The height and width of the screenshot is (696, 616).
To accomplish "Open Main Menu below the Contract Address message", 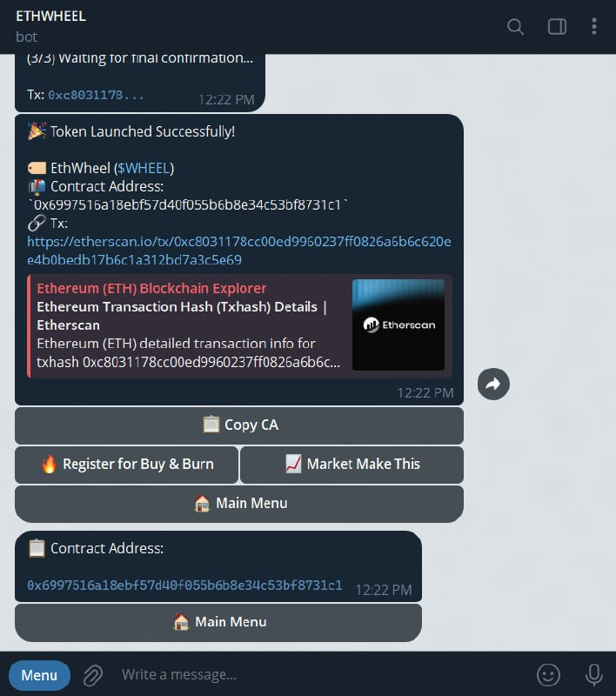I will point(218,622).
